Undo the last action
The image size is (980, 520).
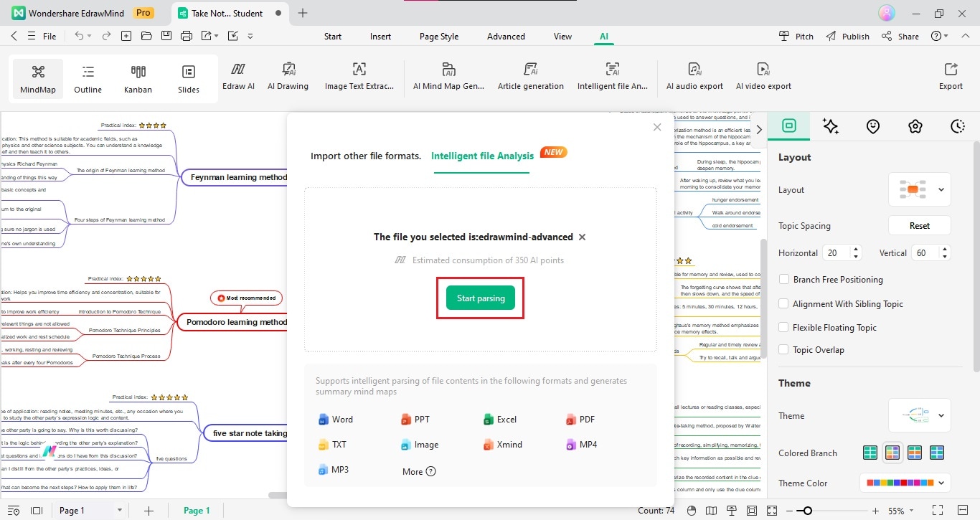point(79,36)
